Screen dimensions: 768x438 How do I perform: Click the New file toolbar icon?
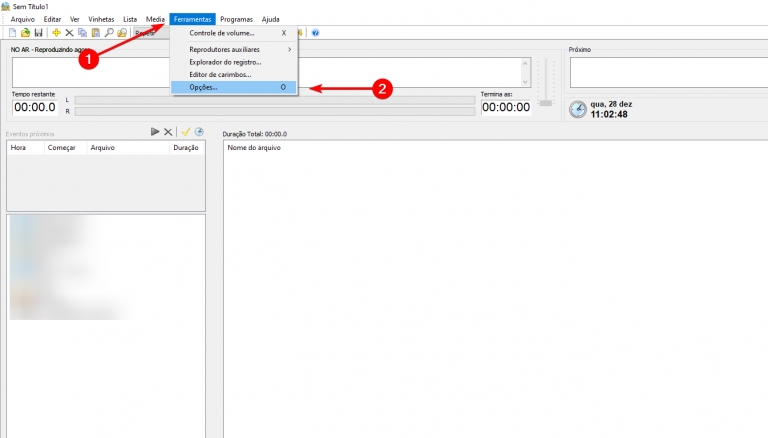pyautogui.click(x=13, y=33)
